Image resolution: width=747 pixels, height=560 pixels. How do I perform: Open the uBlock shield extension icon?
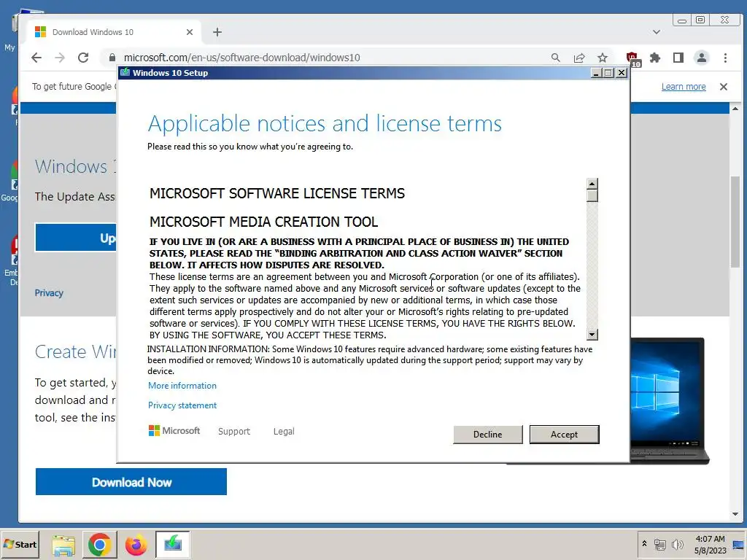point(632,58)
